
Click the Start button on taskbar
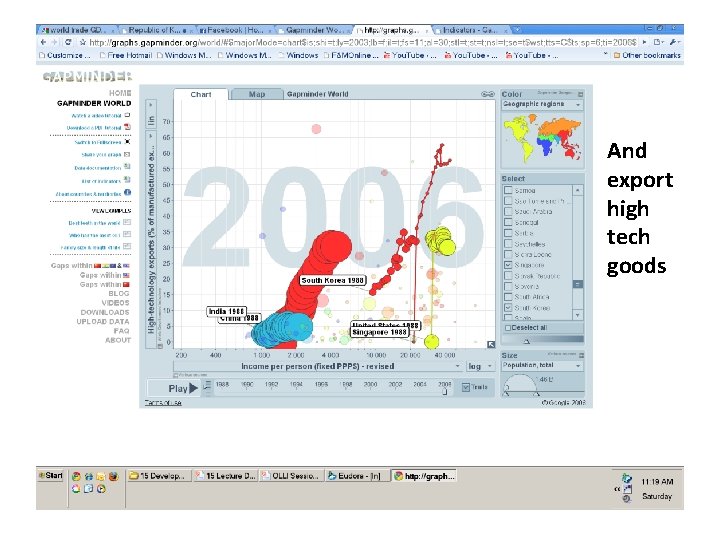[x=51, y=476]
